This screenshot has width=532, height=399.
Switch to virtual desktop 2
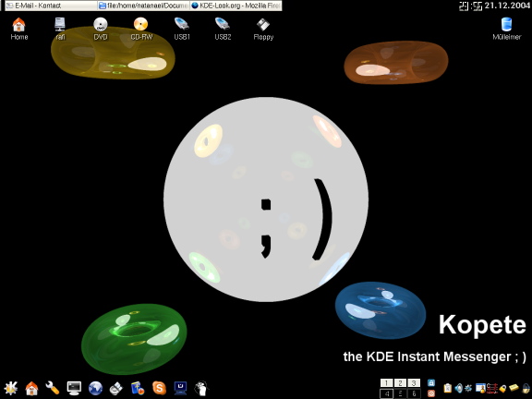coord(400,382)
